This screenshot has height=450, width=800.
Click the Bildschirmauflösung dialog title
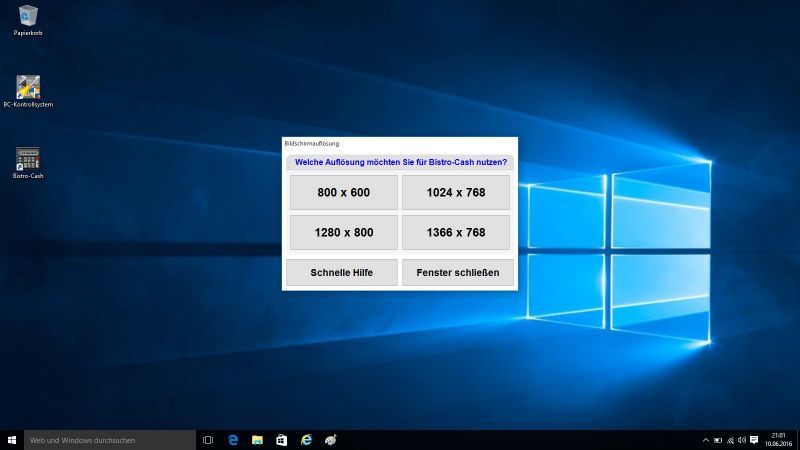click(312, 144)
